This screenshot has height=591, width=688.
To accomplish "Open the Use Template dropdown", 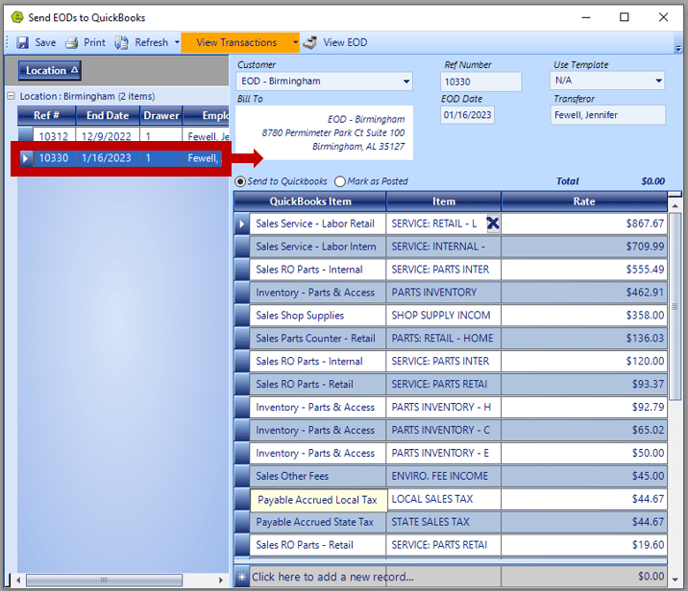I will tap(659, 81).
